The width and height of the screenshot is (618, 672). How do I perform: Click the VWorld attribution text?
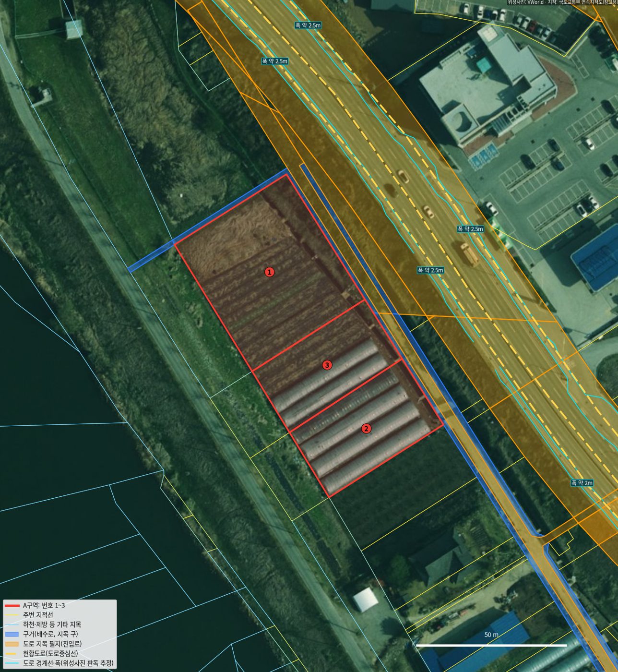click(x=535, y=2)
